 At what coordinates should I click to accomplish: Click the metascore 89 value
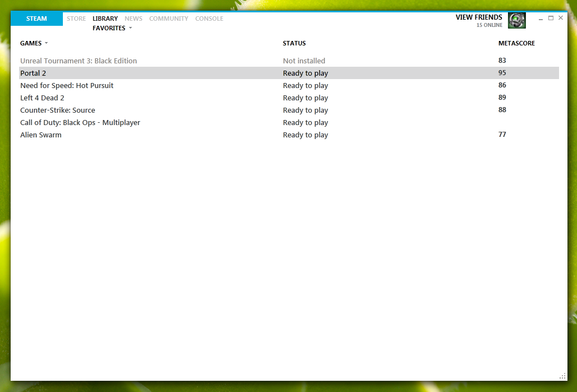pyautogui.click(x=502, y=98)
